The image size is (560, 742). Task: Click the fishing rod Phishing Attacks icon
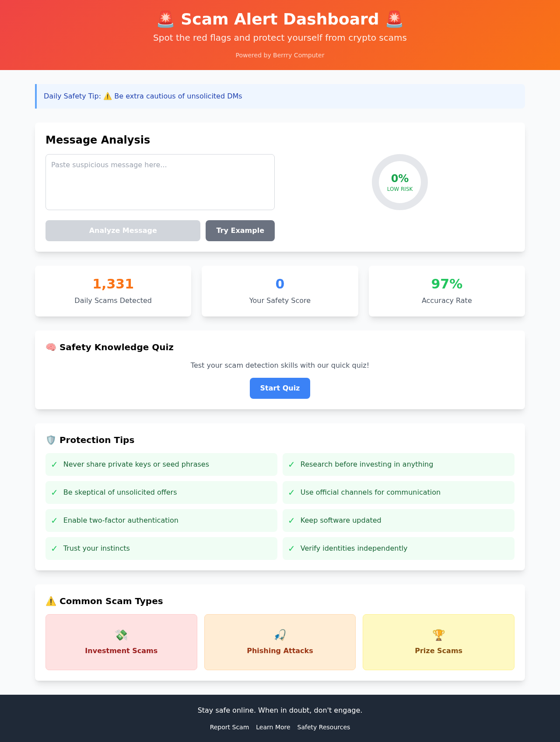(280, 635)
